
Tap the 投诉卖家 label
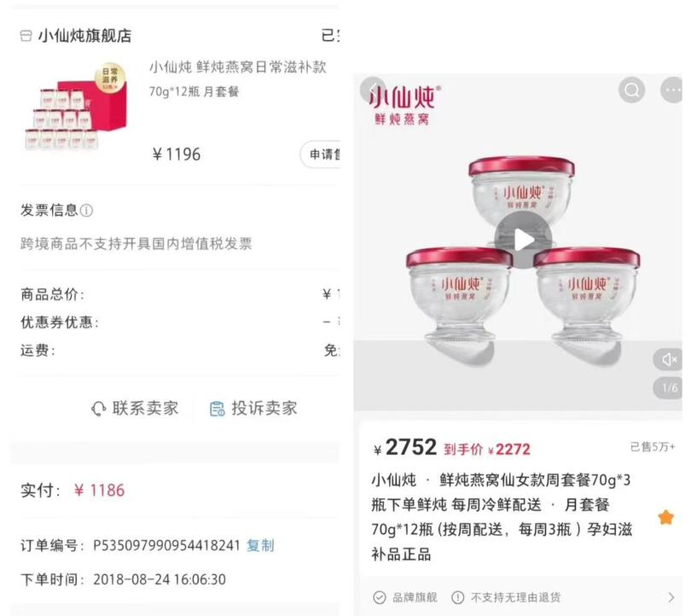point(264,408)
